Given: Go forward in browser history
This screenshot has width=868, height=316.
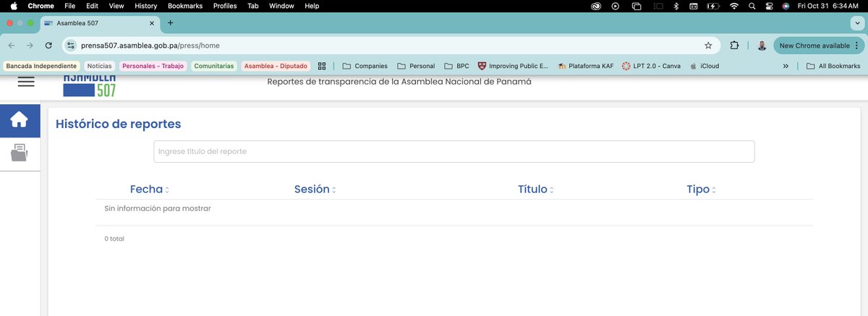Looking at the screenshot, I should [x=30, y=45].
